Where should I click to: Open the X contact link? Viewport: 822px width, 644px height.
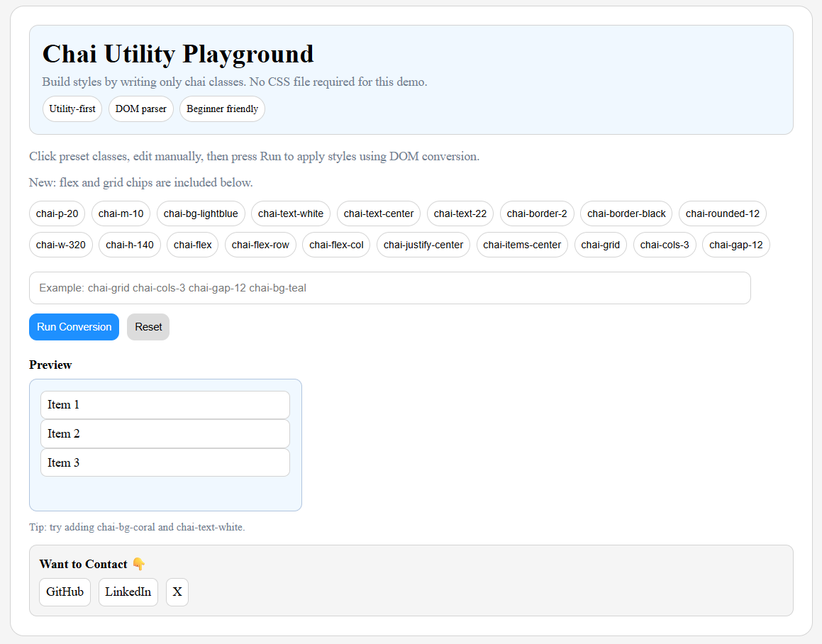177,592
